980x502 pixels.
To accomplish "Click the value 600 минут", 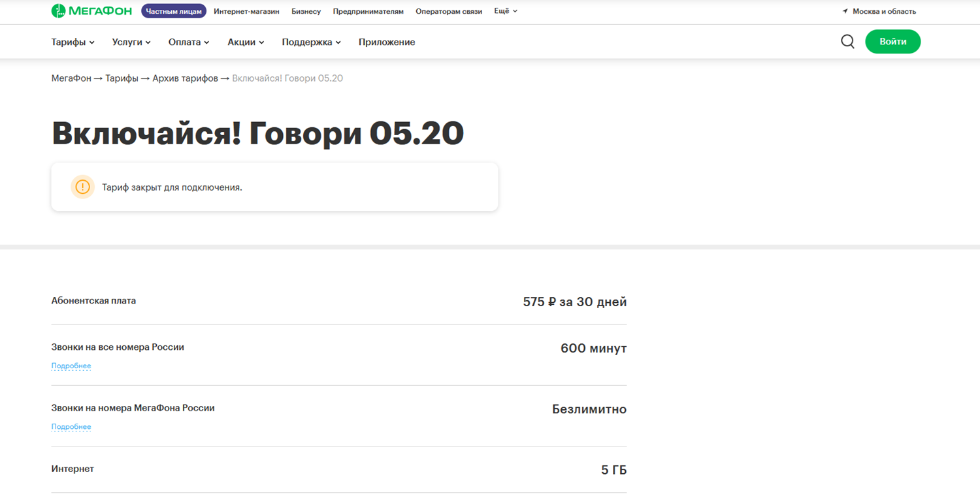I will pos(593,349).
